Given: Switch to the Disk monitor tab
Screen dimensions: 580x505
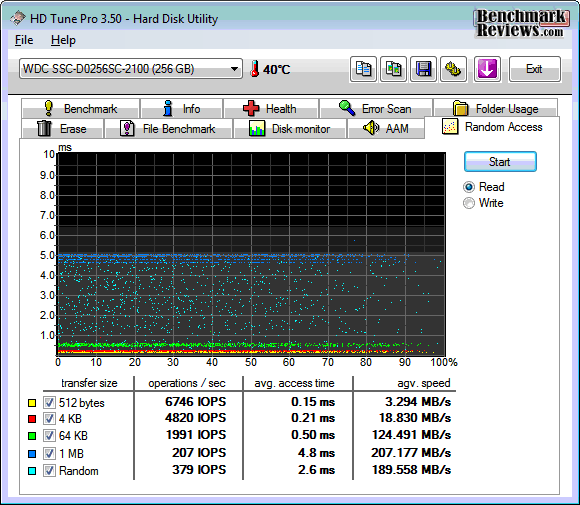Looking at the screenshot, I should click(x=290, y=128).
